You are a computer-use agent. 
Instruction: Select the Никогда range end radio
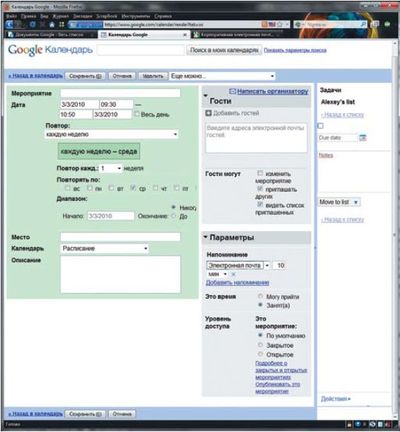point(174,207)
